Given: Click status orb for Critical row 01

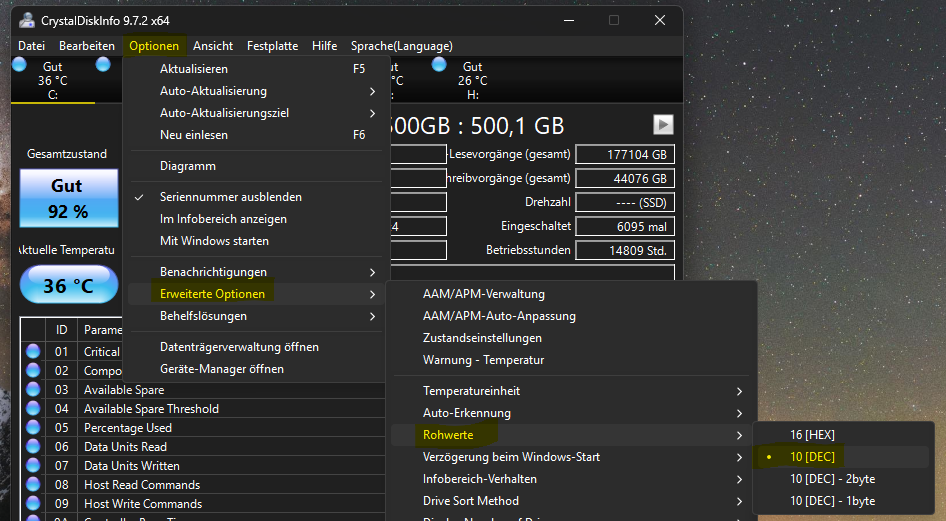Looking at the screenshot, I should (x=33, y=351).
